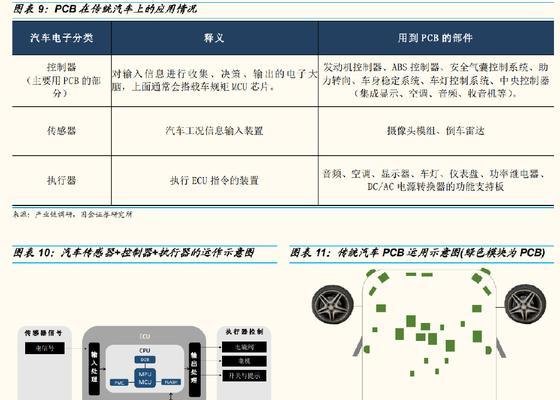560x400 pixels.
Task: Select the 执行器 row label
Action: [x=61, y=180]
